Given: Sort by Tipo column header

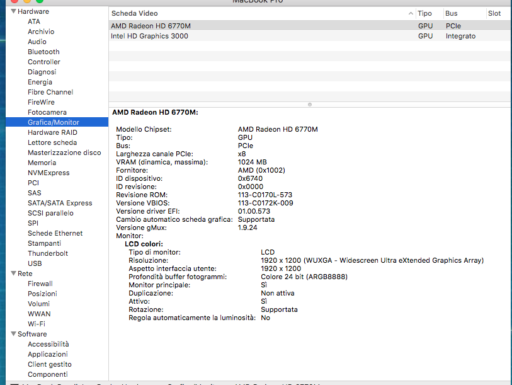Looking at the screenshot, I should [425, 13].
